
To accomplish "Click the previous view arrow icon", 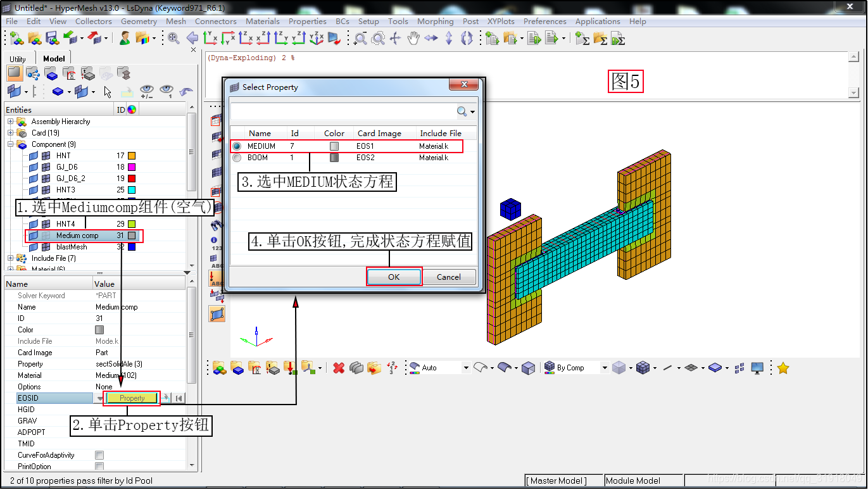I will pyautogui.click(x=192, y=39).
